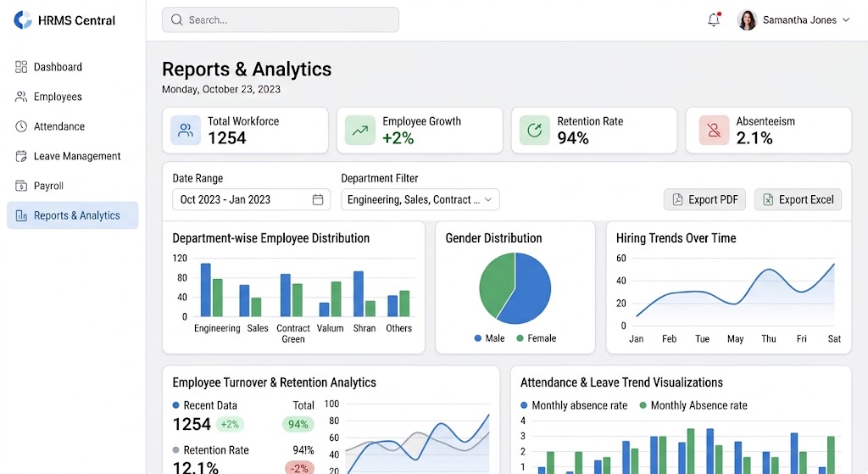Export report as PDF
The image size is (868, 474).
[704, 200]
